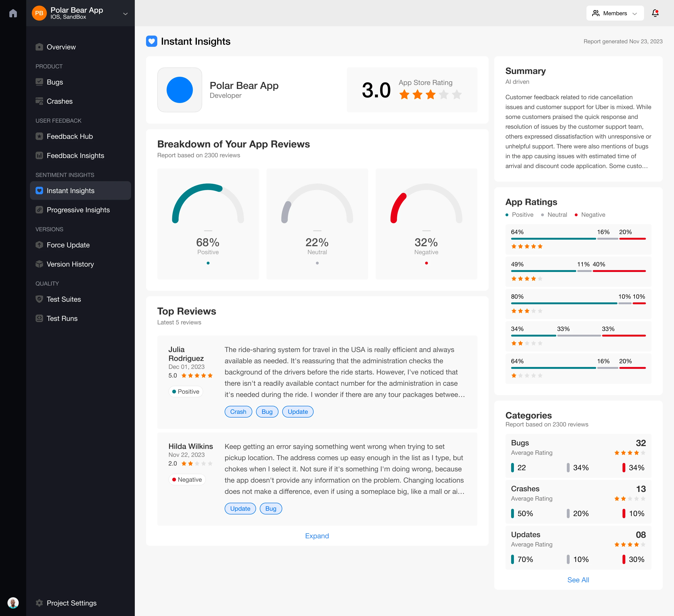This screenshot has width=674, height=616.
Task: Open notifications bell icon
Action: click(655, 13)
